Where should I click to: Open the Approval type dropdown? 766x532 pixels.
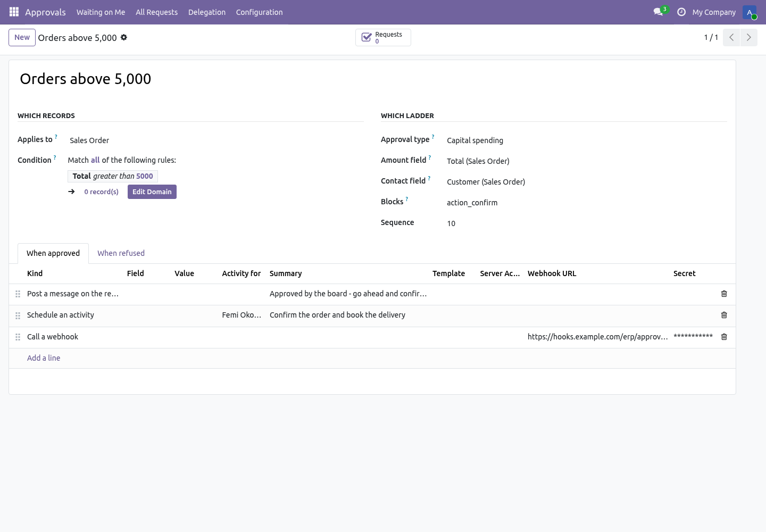point(586,140)
